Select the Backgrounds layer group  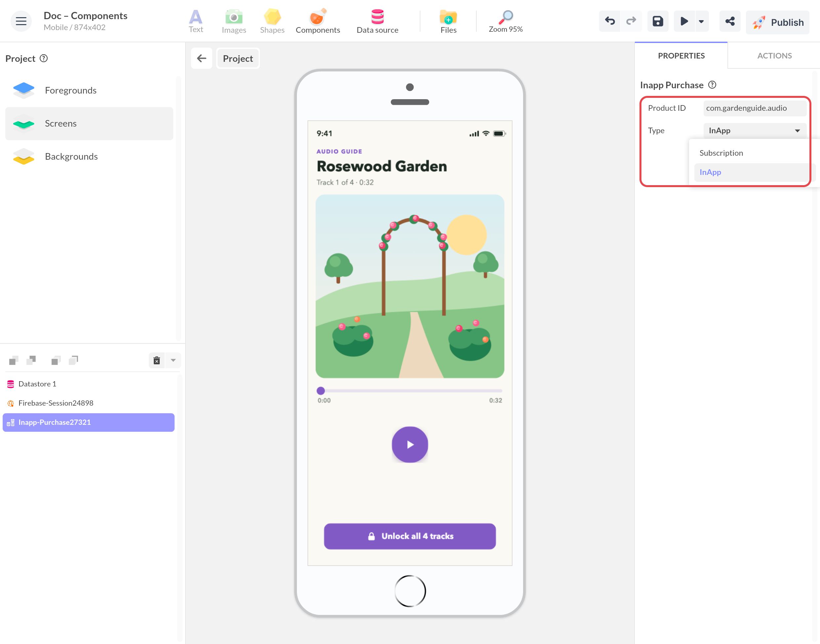[89, 156]
